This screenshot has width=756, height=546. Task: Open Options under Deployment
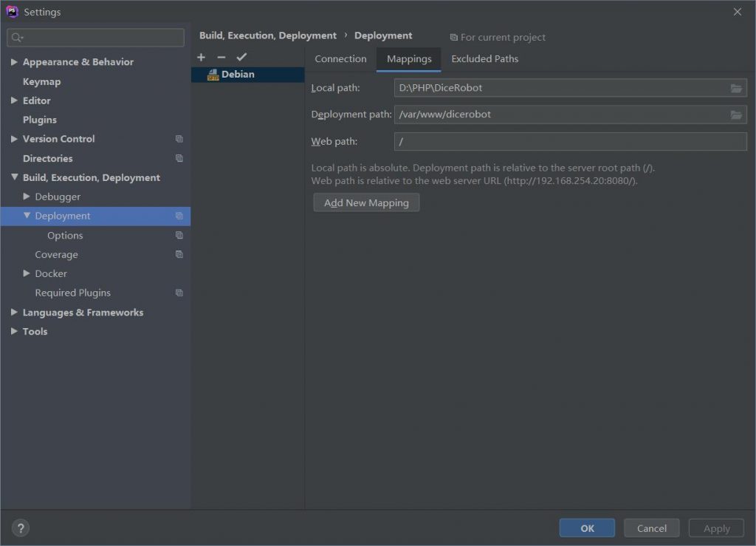click(x=65, y=236)
